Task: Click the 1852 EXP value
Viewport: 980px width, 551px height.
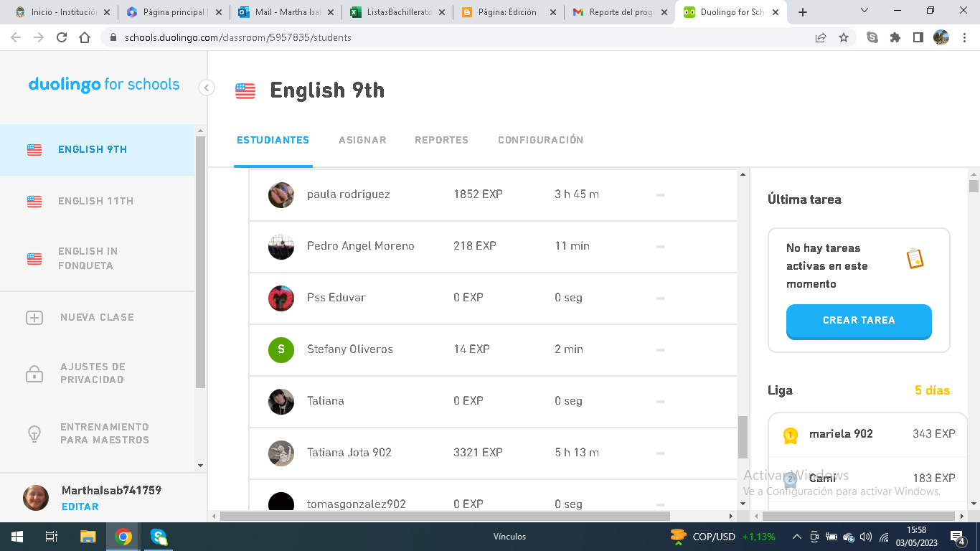Action: point(478,194)
